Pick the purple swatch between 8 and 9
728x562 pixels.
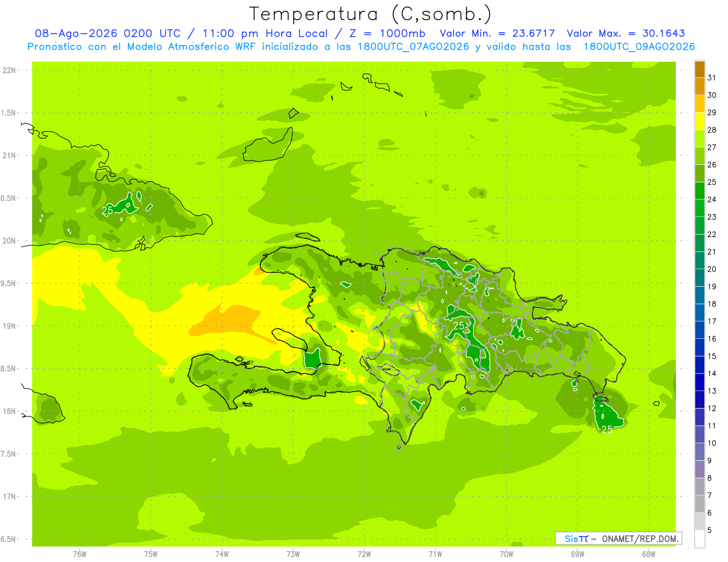click(699, 469)
